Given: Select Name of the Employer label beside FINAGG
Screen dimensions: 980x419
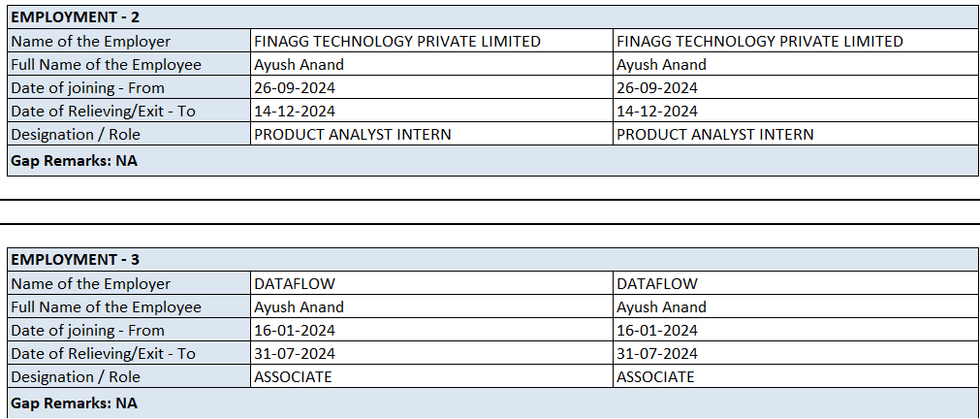Looking at the screenshot, I should click(x=90, y=41).
